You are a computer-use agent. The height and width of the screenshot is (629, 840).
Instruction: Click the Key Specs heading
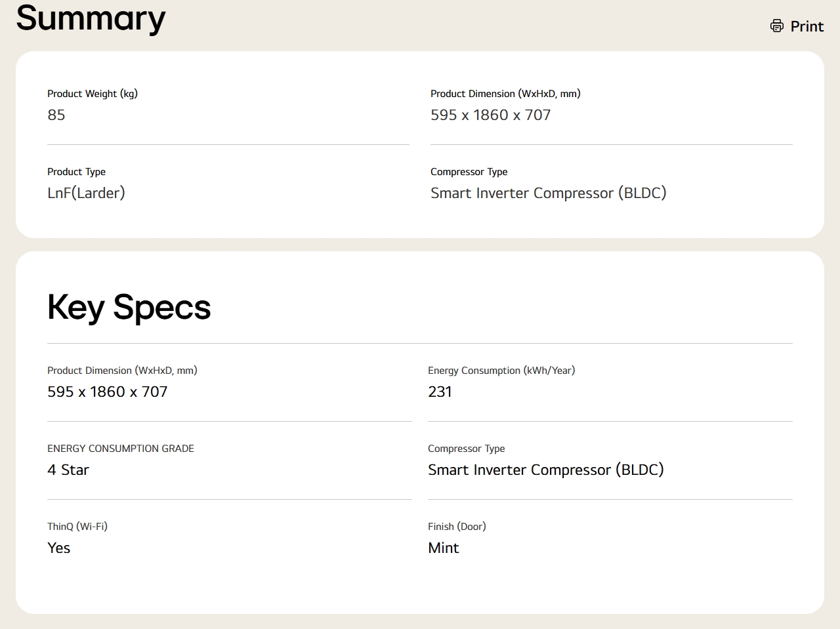pyautogui.click(x=129, y=307)
